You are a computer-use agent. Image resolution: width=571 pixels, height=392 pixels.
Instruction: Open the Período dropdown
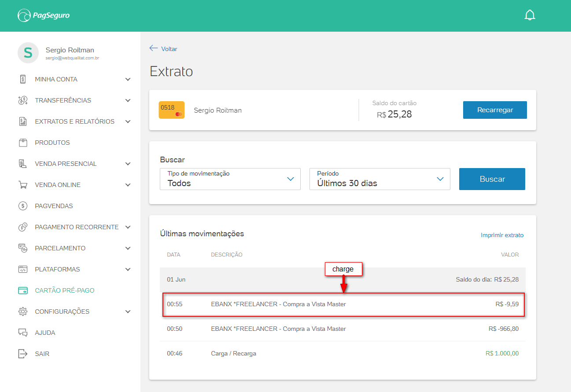click(379, 179)
